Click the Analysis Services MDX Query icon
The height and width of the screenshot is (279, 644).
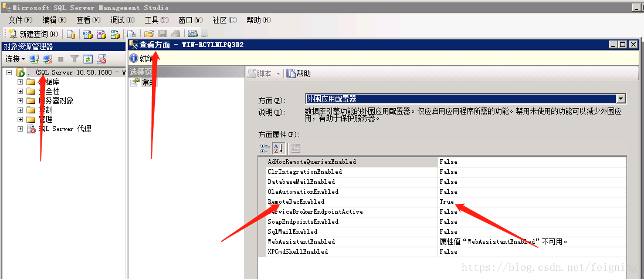(x=87, y=34)
